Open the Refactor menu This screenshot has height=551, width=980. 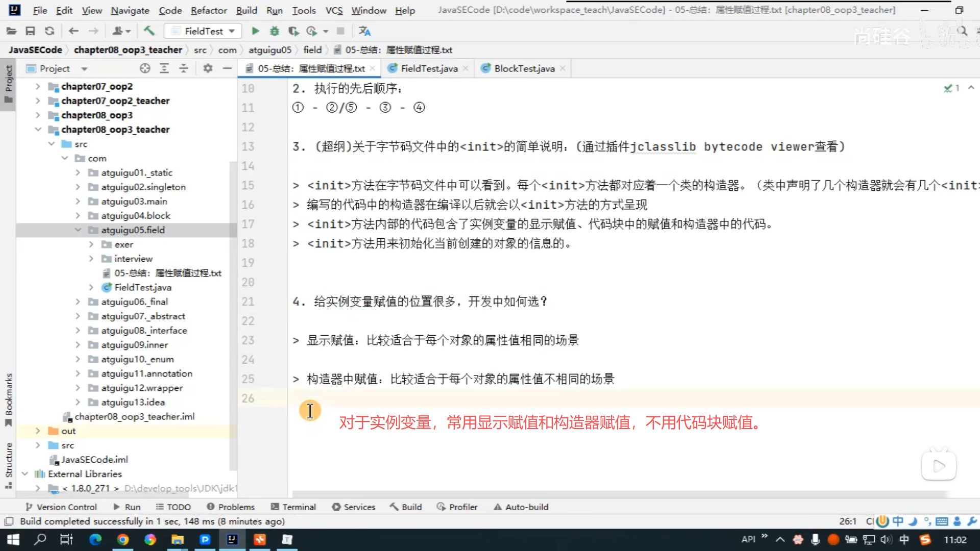pos(208,10)
